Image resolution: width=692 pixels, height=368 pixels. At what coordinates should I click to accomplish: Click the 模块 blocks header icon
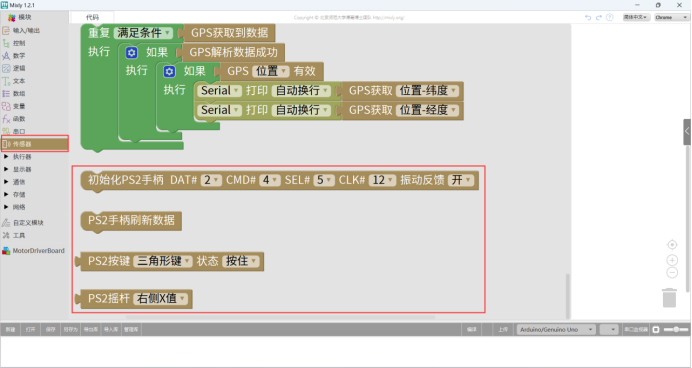coord(12,17)
